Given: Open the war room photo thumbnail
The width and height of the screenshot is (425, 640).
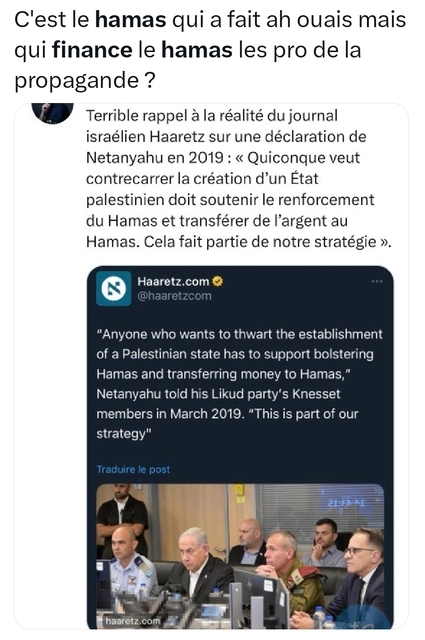Looking at the screenshot, I should tap(240, 556).
